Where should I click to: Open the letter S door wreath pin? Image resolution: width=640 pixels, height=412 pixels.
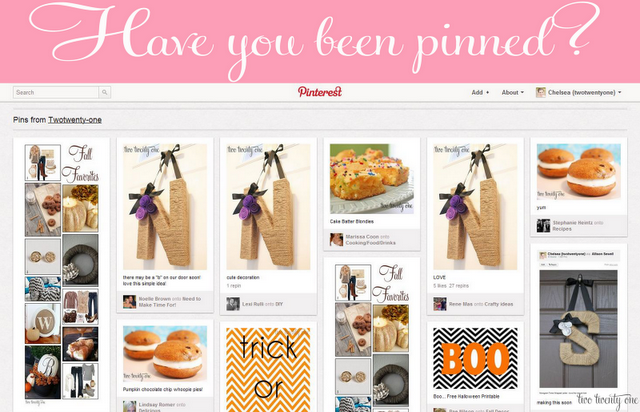click(x=578, y=328)
